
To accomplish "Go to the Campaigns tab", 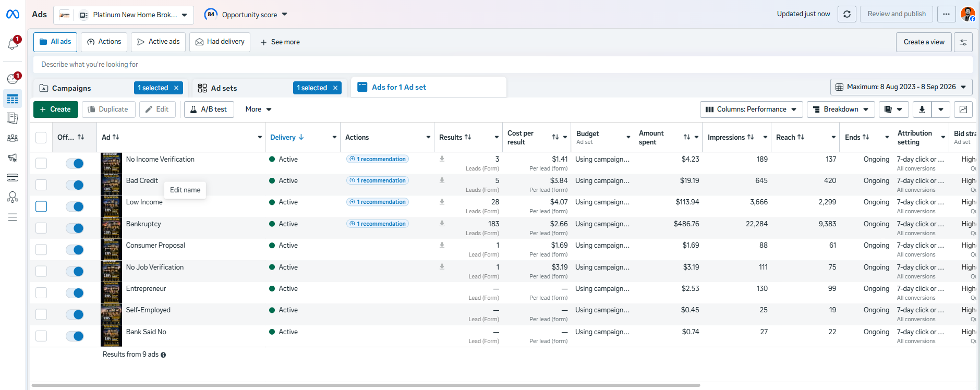I will coord(72,89).
